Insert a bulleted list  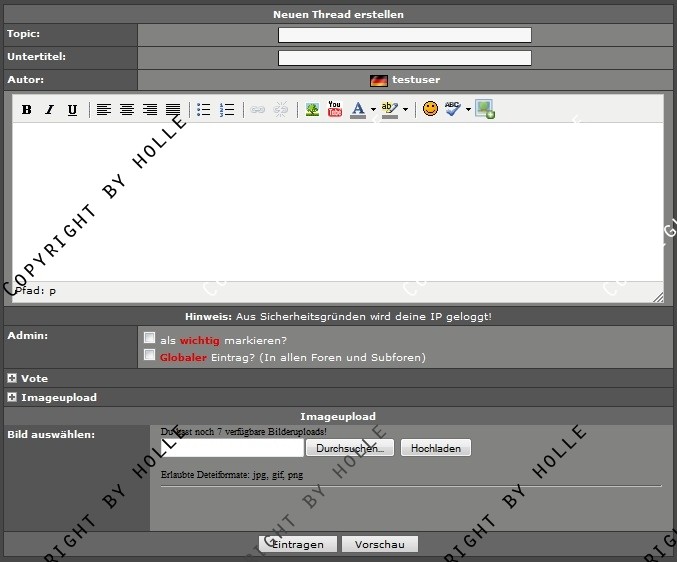click(x=204, y=110)
